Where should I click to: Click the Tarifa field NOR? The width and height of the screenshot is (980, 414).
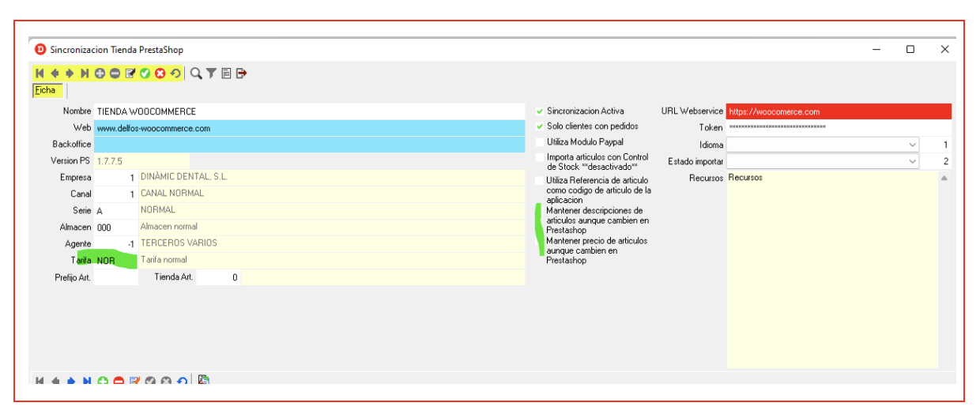[115, 260]
